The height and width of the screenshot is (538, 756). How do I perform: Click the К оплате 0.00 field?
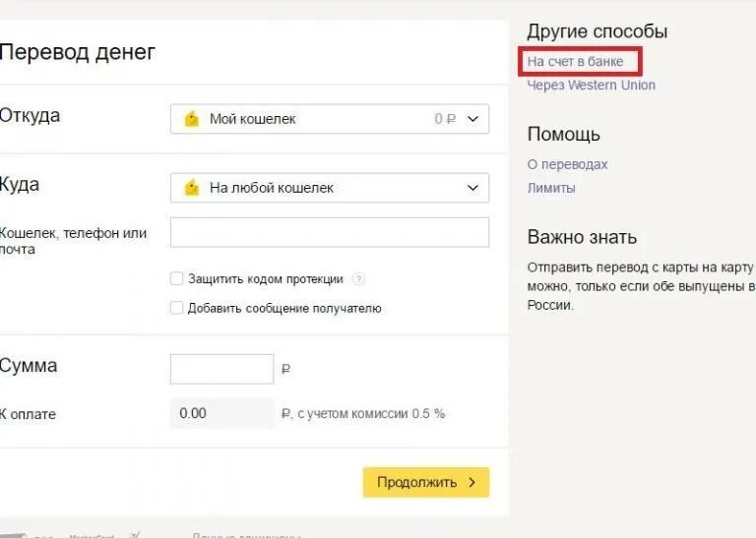point(221,413)
